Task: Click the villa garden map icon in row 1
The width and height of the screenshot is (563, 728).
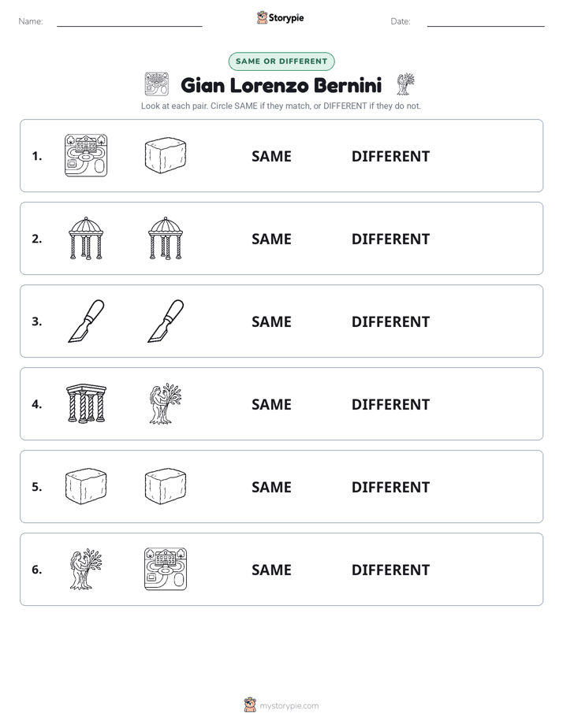Action: click(x=86, y=155)
